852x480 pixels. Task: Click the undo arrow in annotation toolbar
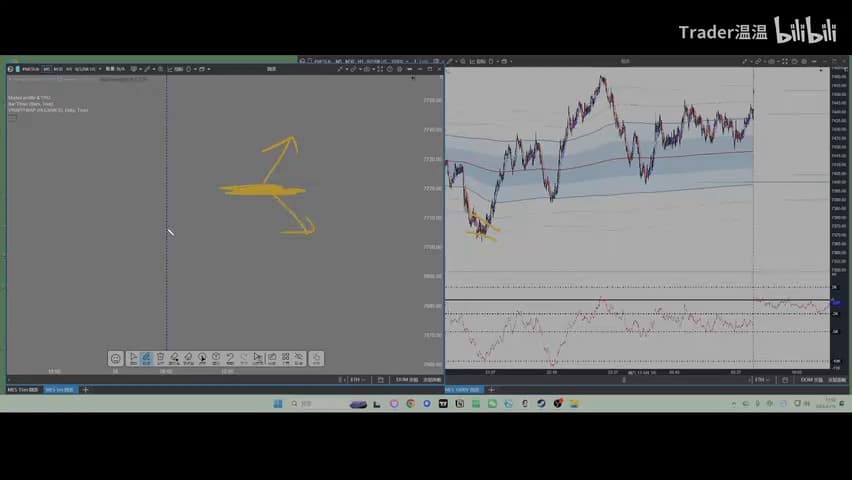pos(230,358)
